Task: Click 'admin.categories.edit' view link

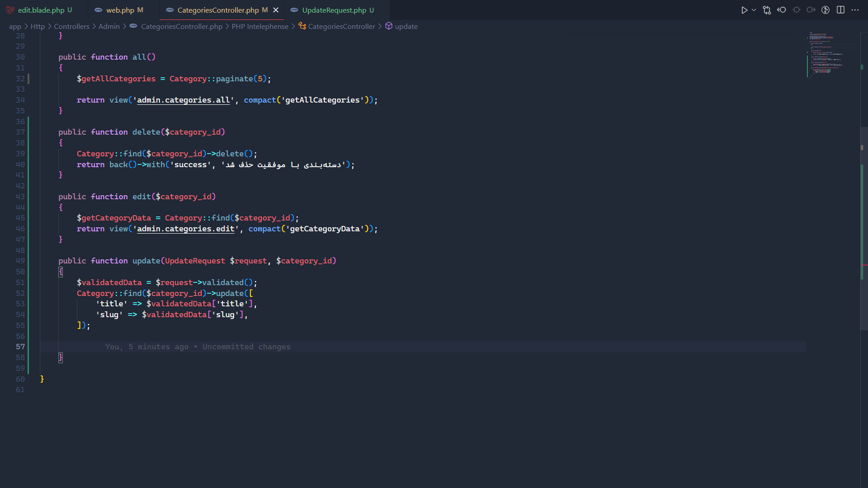Action: [x=185, y=229]
